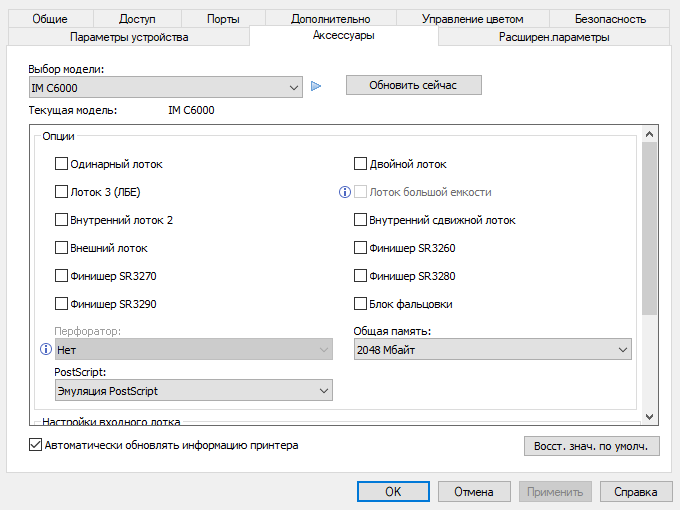Enable the Одинарный лоток checkbox
This screenshot has width=680, height=510.
coord(62,164)
